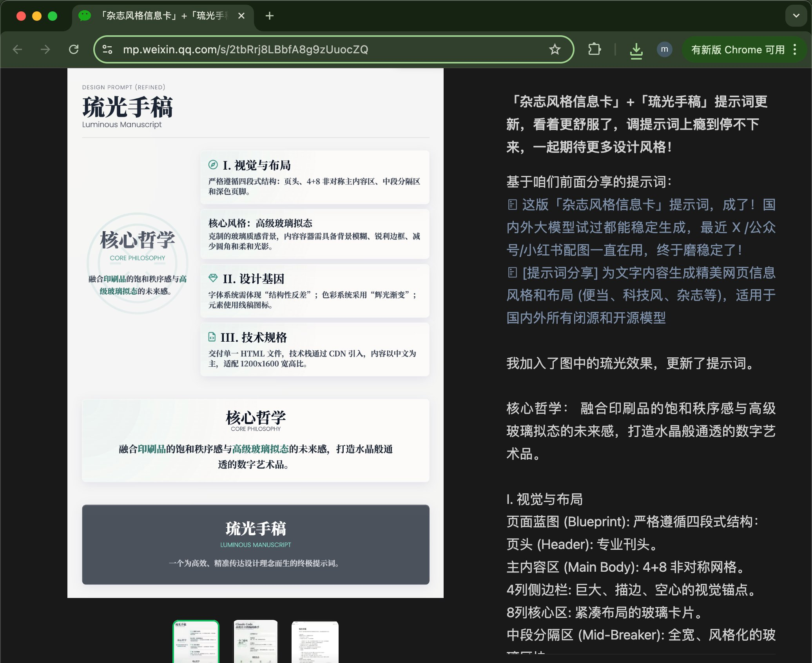Image resolution: width=812 pixels, height=663 pixels.
Task: Close the 杂志风格信息卡 tab
Action: coord(241,16)
